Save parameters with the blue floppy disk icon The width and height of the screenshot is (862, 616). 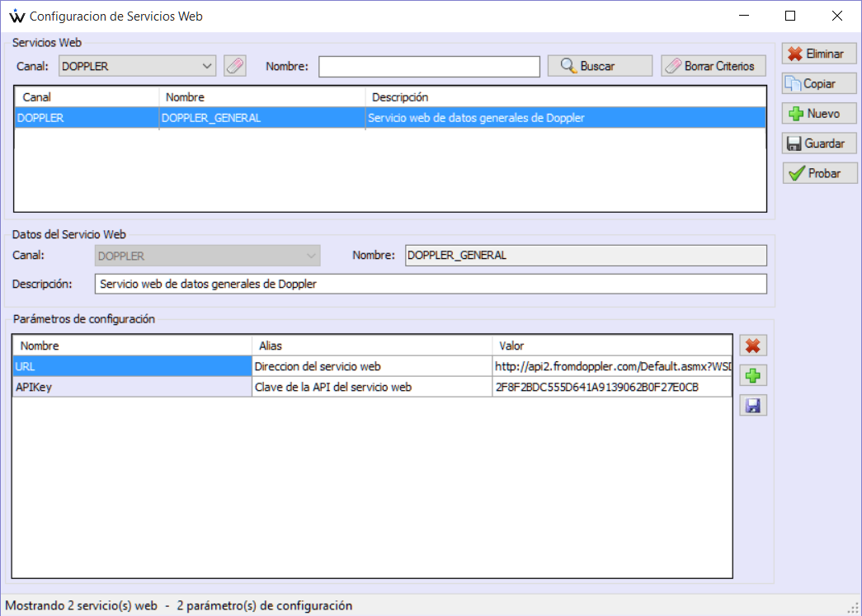(x=752, y=406)
